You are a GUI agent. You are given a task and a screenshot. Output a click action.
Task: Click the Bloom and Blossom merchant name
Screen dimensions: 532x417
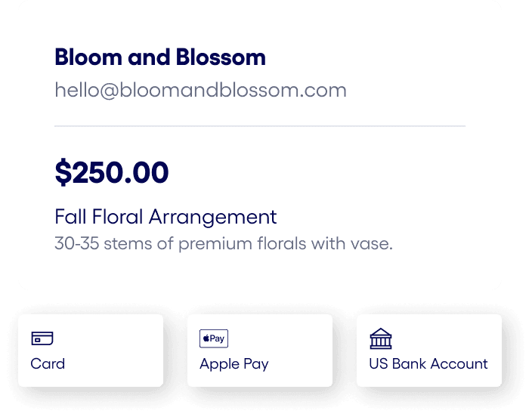[160, 57]
